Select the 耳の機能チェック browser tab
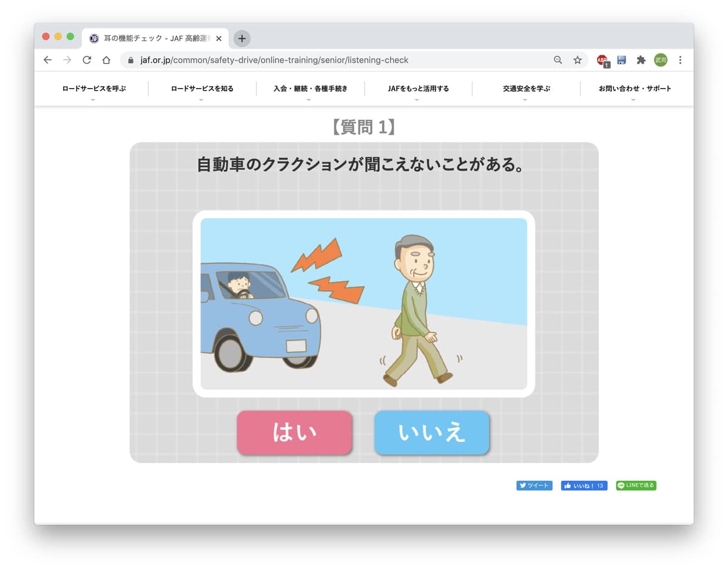This screenshot has width=728, height=570. (x=152, y=38)
